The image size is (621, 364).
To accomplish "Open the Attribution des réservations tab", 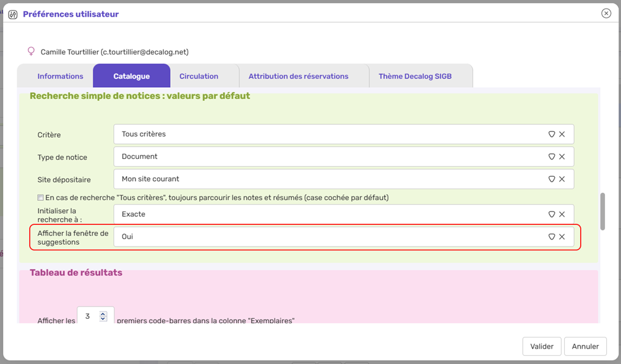I will tap(298, 76).
